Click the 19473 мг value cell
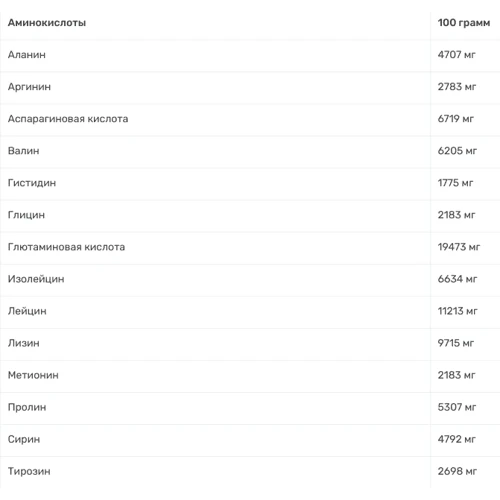500x500 pixels. (459, 247)
